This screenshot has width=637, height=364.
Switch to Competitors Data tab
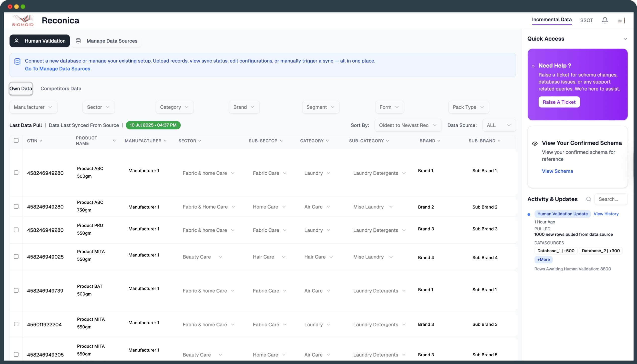[61, 89]
